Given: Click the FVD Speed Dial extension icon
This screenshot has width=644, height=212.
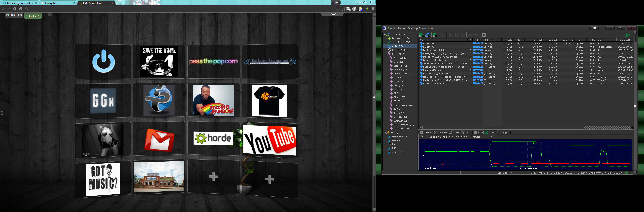Looking at the screenshot, I should pos(367,9).
